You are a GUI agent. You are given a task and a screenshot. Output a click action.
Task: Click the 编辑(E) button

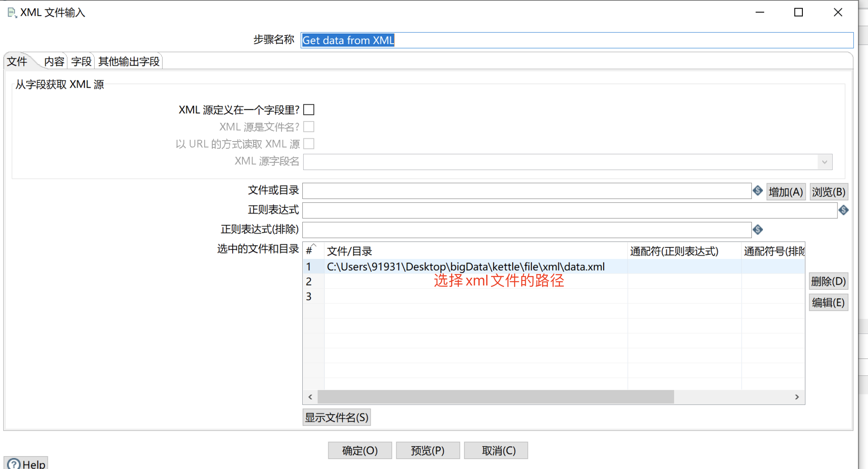(828, 302)
